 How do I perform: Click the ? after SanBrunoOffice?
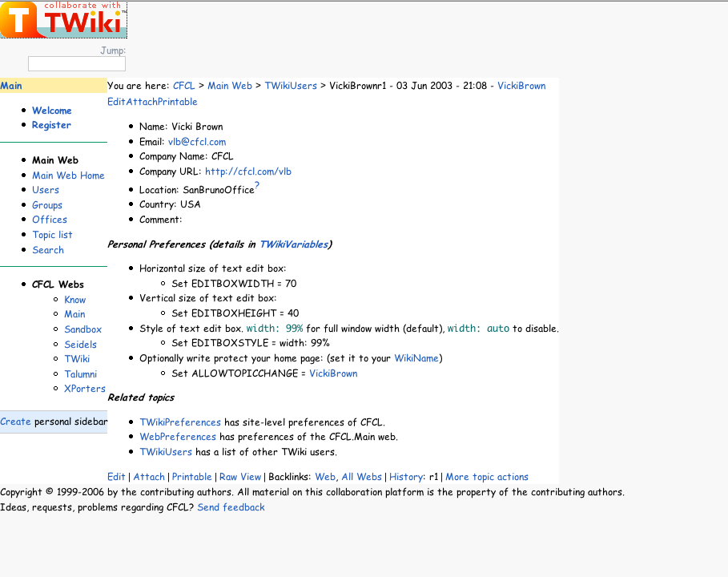[256, 185]
